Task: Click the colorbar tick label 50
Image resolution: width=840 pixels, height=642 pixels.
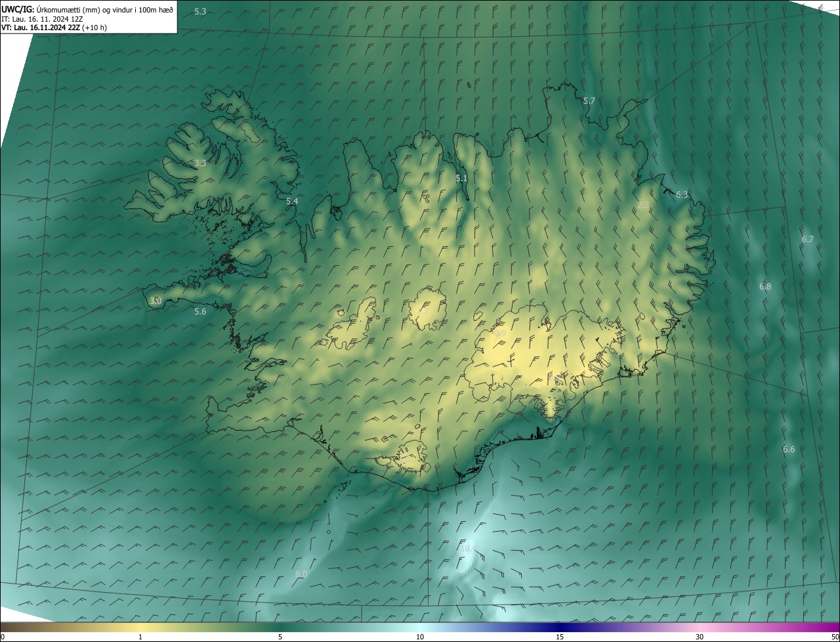Action: pos(835,637)
